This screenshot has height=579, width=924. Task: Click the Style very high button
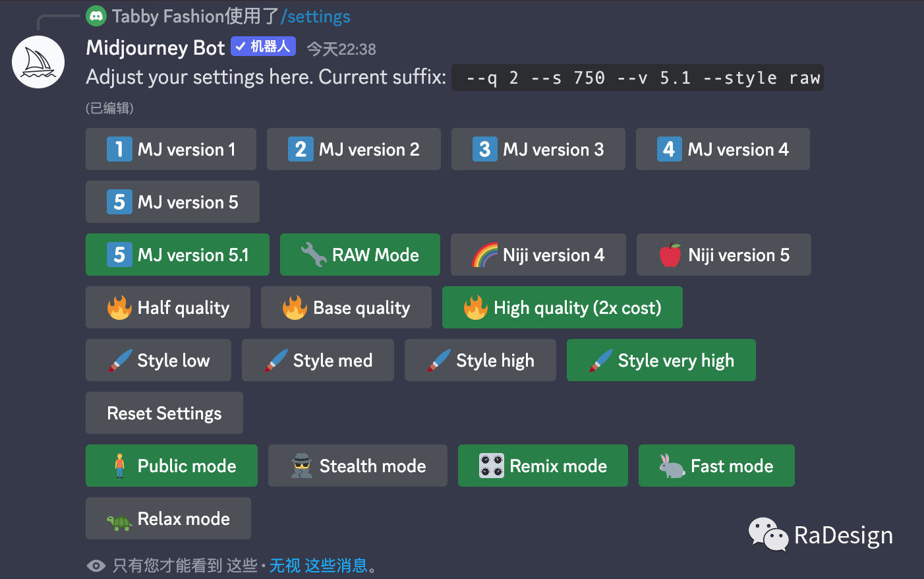tap(661, 360)
